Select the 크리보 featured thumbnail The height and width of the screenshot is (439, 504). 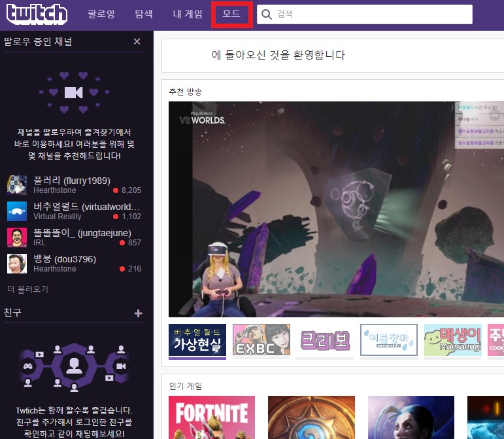point(325,340)
